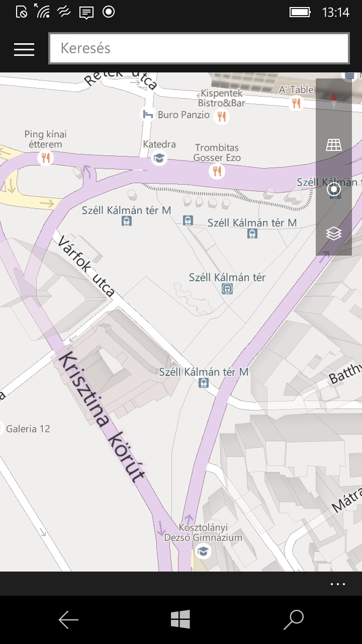Open the map layers selector
Screen dimensions: 362x644
[334, 233]
